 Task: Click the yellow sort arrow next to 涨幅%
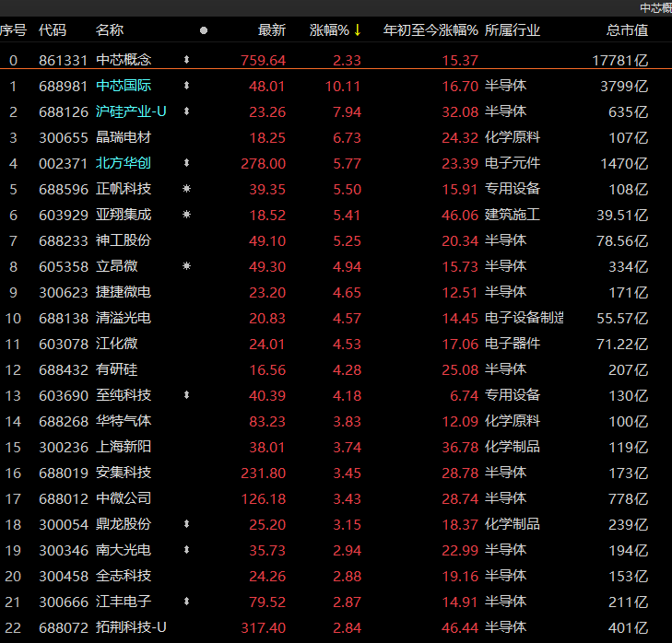coord(358,30)
